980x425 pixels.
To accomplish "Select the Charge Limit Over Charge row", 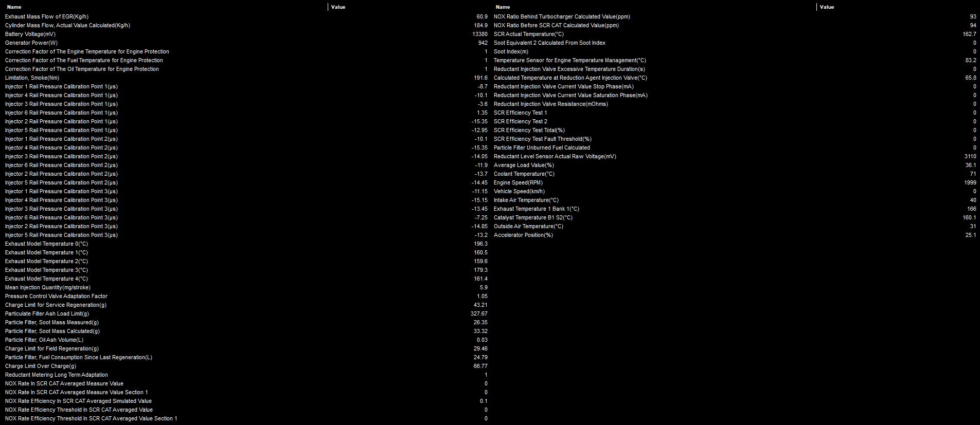I will [x=246, y=366].
